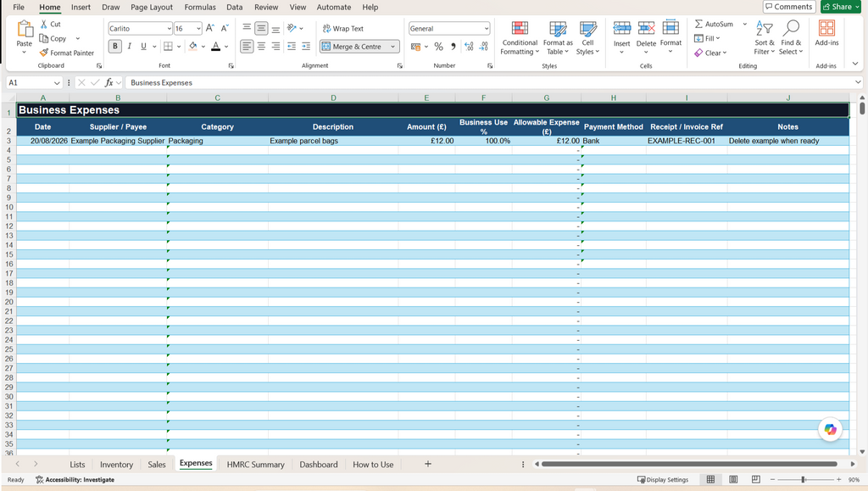Expand the formula bar
The width and height of the screenshot is (868, 491).
858,82
